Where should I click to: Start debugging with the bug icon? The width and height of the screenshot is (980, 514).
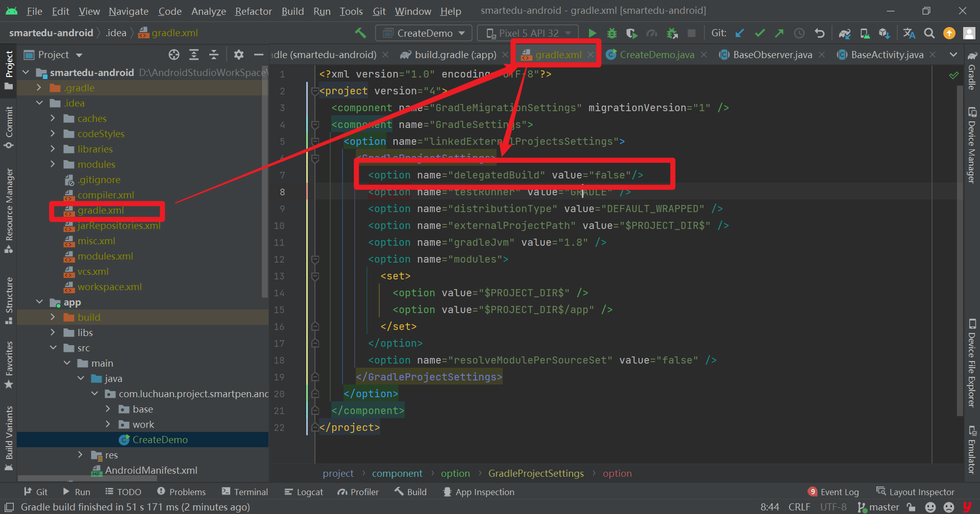(611, 33)
